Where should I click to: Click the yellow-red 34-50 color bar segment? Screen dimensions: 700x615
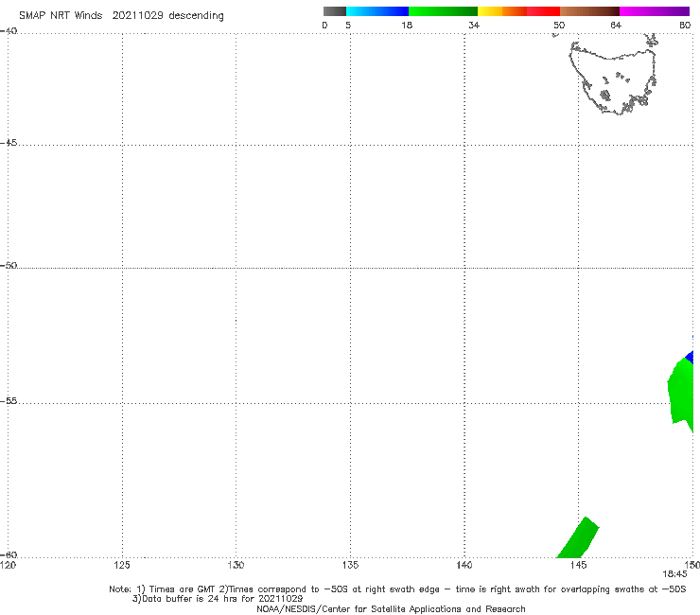pyautogui.click(x=518, y=11)
